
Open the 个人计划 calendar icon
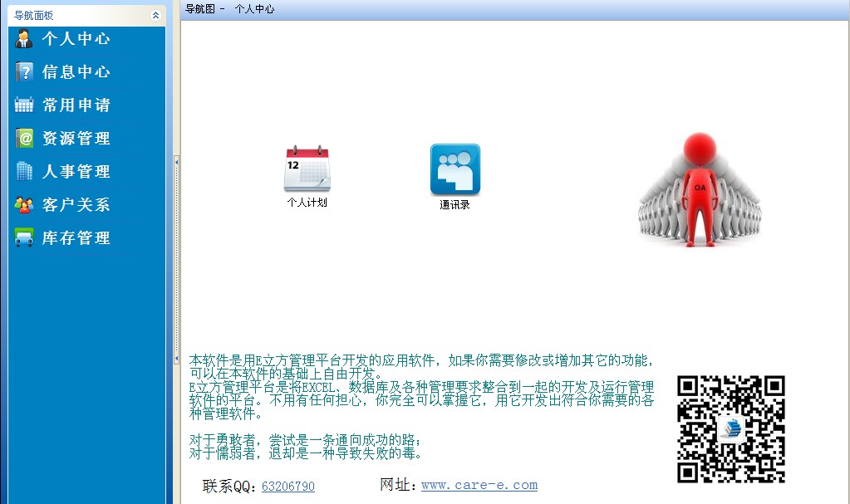(x=307, y=169)
